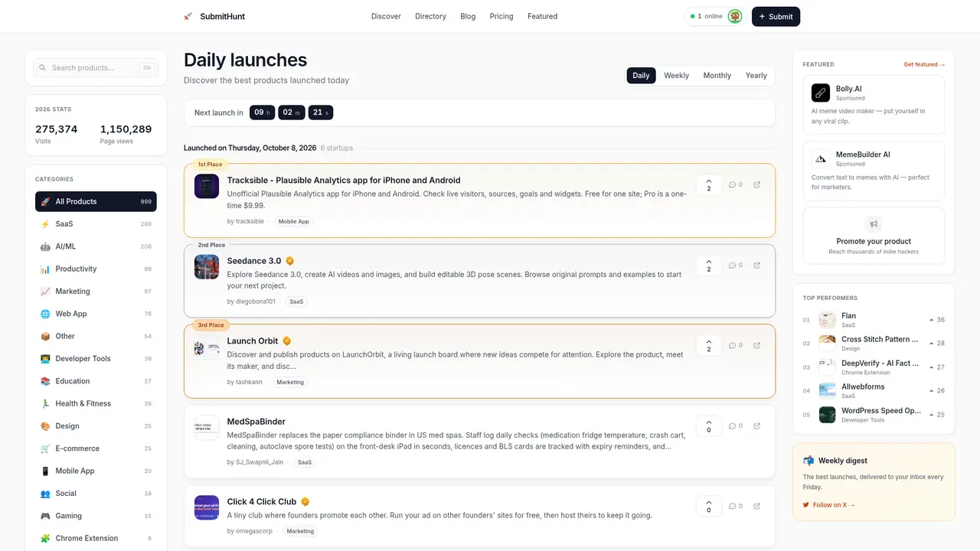Screen dimensions: 980x551
Task: Select the All Products category
Action: pos(96,201)
